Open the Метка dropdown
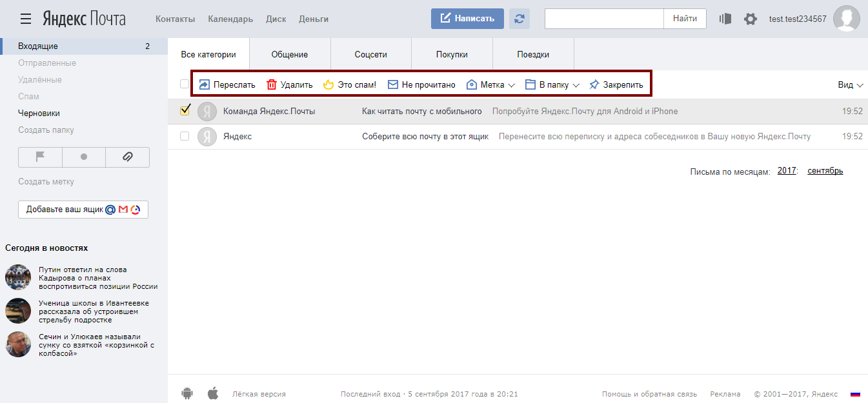 click(x=490, y=84)
